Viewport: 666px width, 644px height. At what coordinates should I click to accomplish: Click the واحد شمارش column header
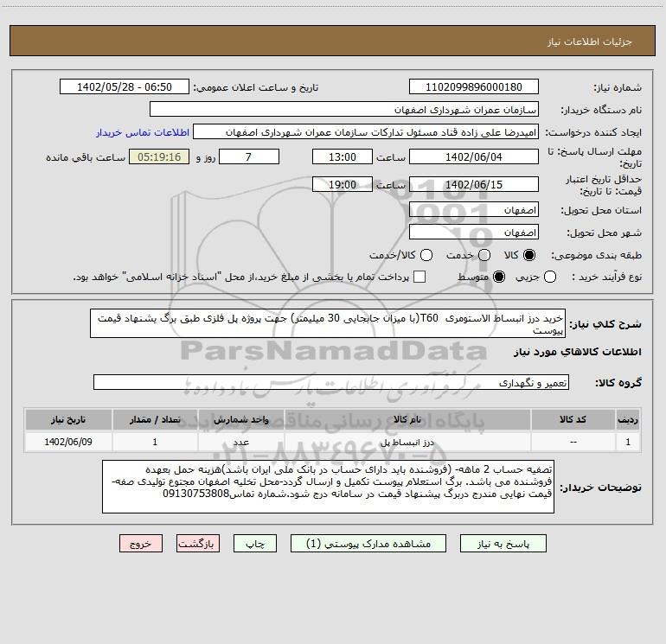[x=240, y=420]
